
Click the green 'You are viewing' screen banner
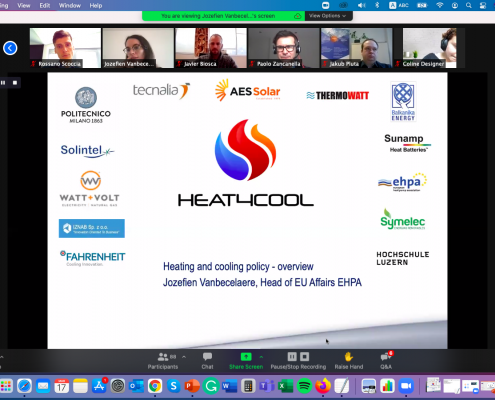click(x=218, y=16)
